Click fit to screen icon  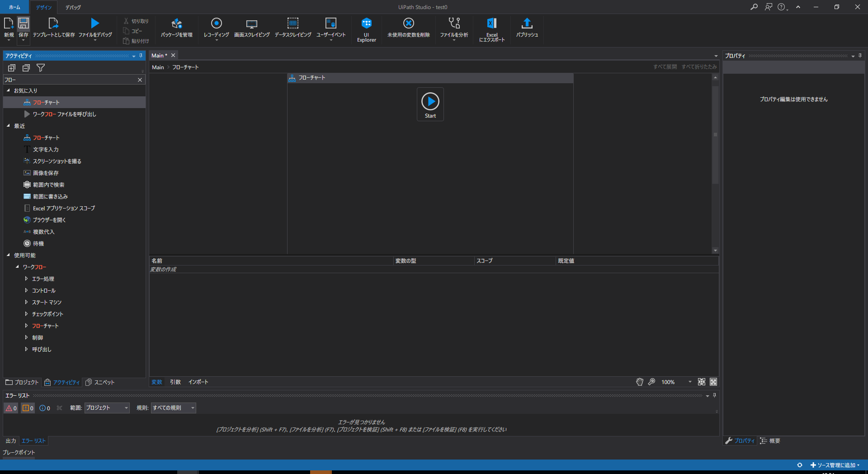(702, 382)
